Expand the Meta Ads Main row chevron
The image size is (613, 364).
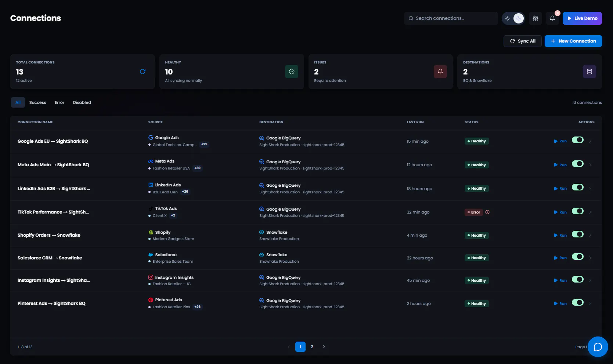tap(590, 165)
